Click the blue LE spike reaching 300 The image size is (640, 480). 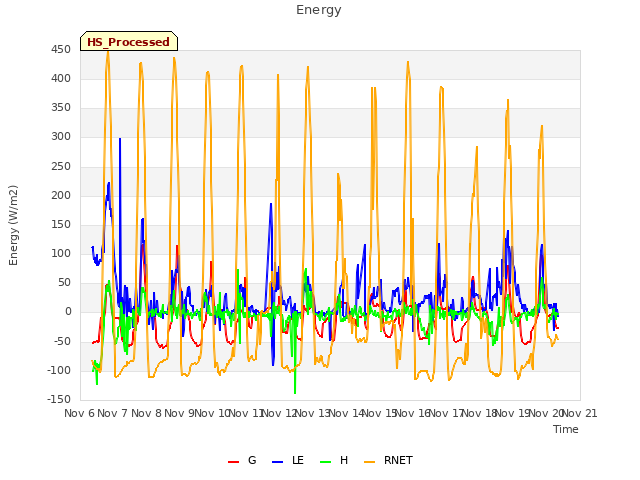click(x=120, y=141)
